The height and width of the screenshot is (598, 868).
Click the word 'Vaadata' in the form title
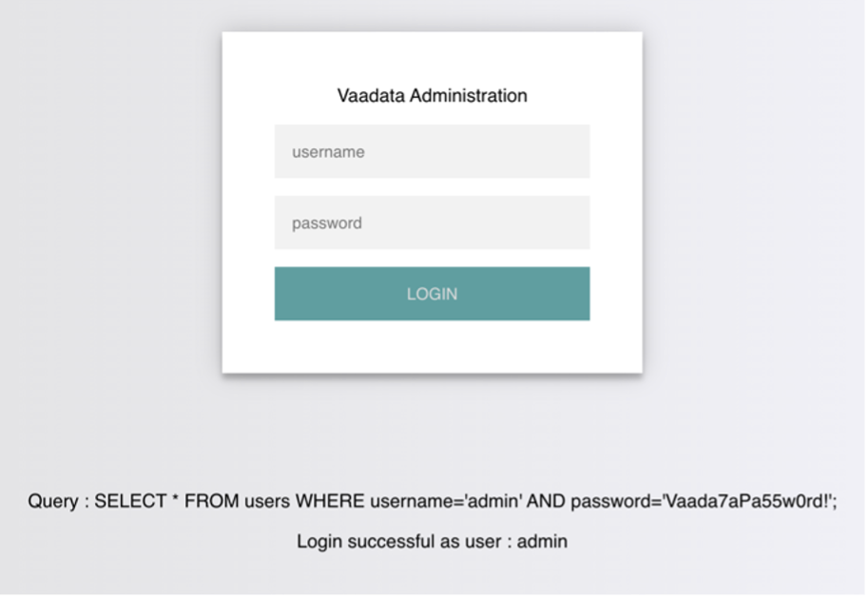(x=372, y=96)
